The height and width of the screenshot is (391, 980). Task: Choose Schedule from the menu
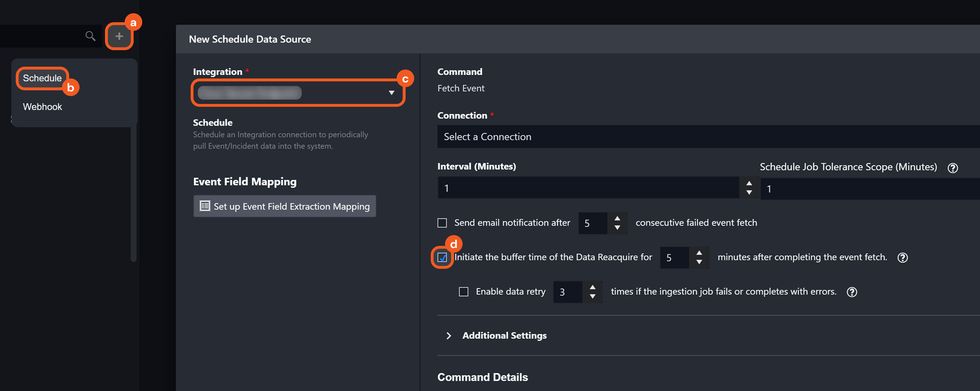[x=42, y=78]
